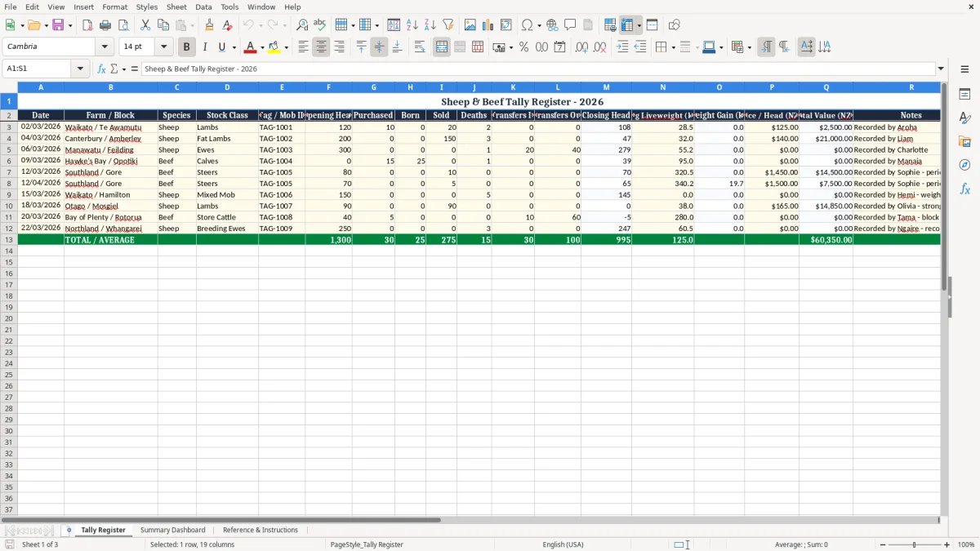Open the Data menu
This screenshot has height=551, width=980.
coord(203,7)
